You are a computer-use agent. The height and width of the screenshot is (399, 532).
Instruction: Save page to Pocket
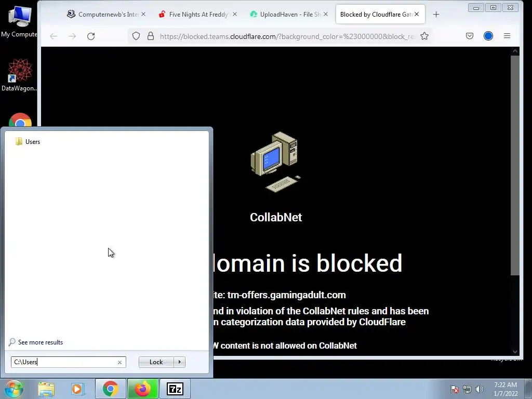[470, 36]
